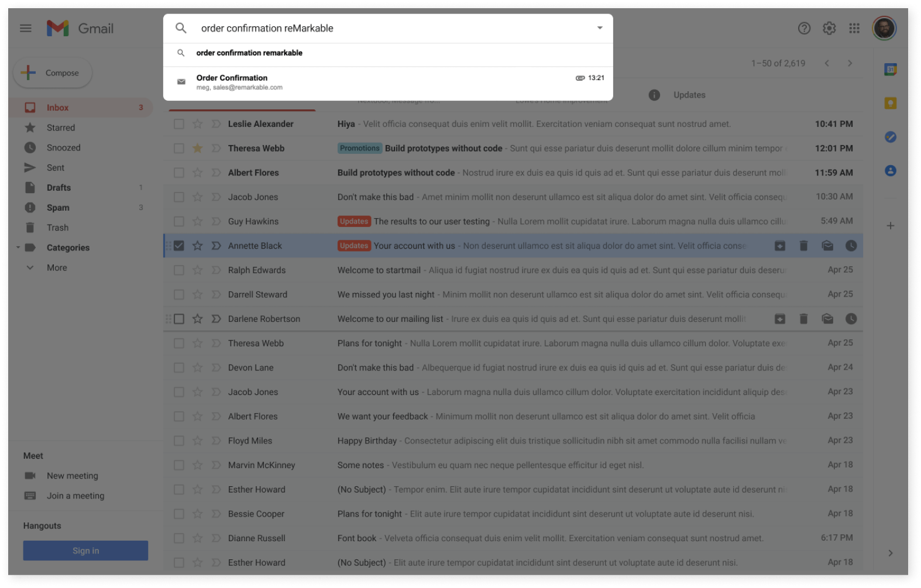This screenshot has height=588, width=921.
Task: Star the Theresa Webb Promotions email
Action: tap(198, 149)
